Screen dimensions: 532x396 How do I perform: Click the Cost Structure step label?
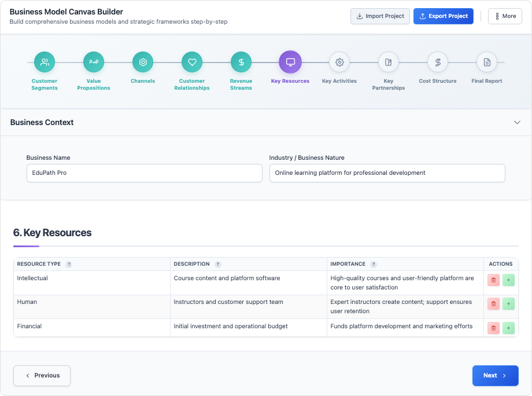pos(438,81)
